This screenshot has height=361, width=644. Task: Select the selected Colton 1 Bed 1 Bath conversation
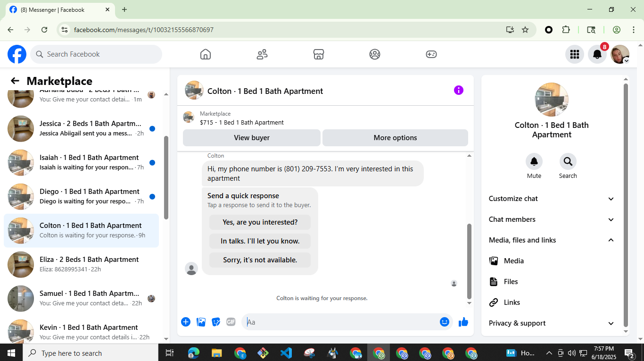point(81,230)
